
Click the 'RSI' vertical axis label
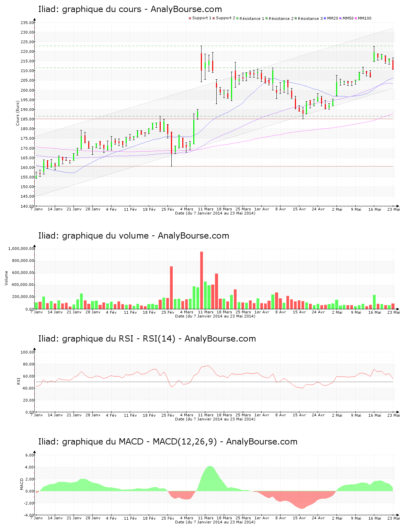[19, 381]
